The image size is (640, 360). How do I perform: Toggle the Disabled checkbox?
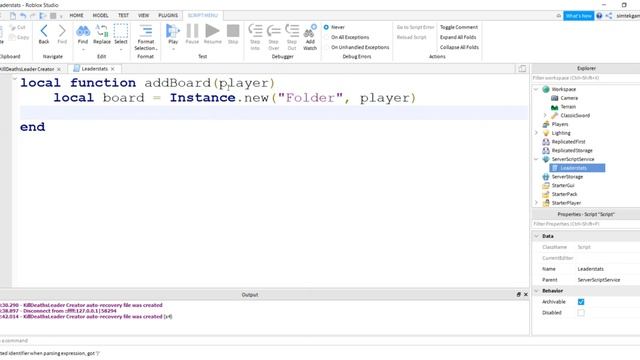point(581,313)
